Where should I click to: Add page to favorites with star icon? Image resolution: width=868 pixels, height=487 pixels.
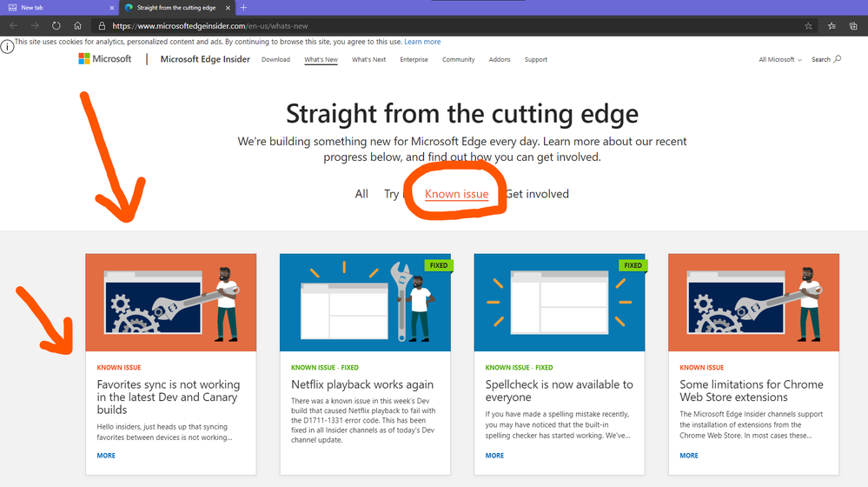click(808, 26)
